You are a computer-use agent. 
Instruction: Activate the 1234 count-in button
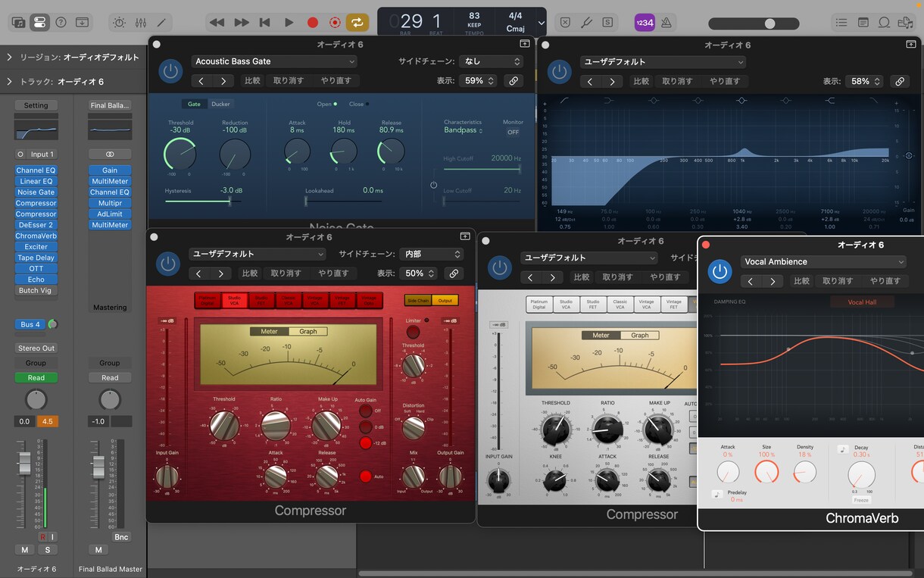point(645,23)
